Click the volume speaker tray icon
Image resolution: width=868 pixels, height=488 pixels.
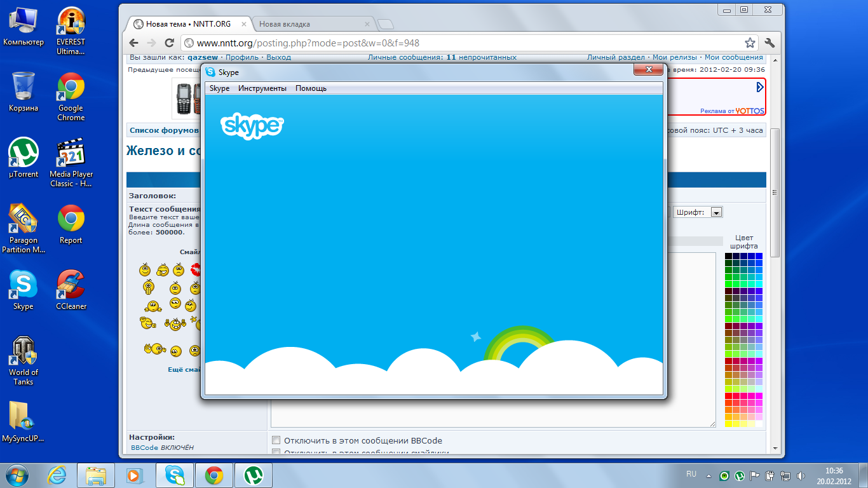(801, 475)
